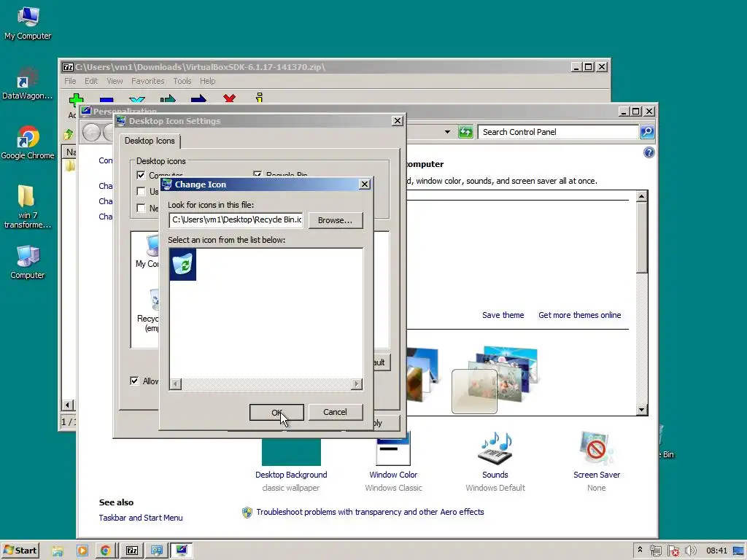Click the 7-Zip Extract toolbar icon

pos(107,99)
